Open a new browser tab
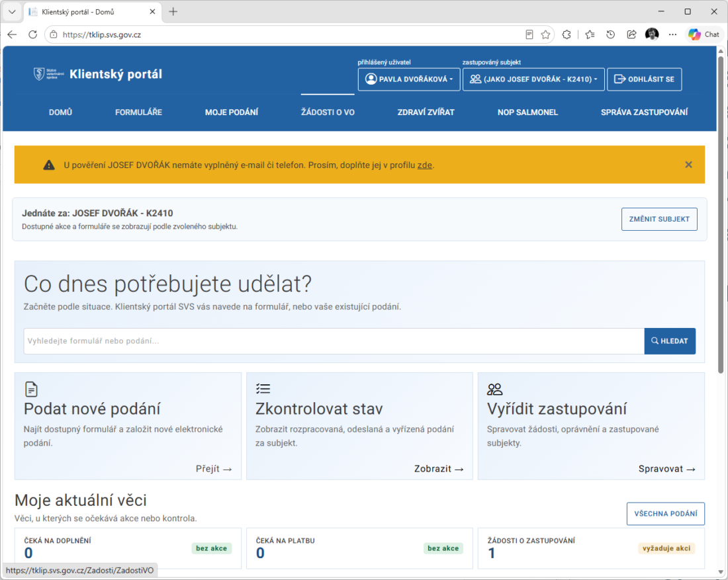 pos(173,12)
